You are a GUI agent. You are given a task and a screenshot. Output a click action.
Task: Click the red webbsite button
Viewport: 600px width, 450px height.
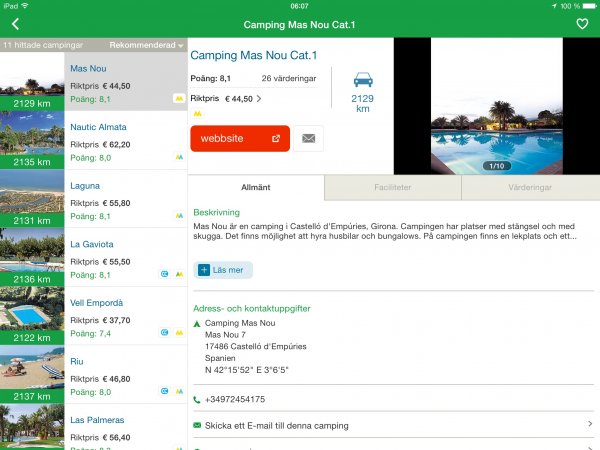[x=240, y=138]
